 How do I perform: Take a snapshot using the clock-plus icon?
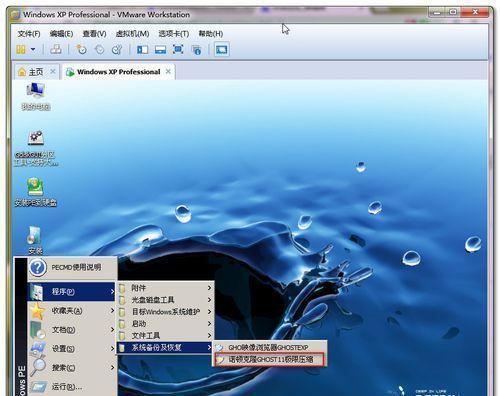[x=81, y=50]
